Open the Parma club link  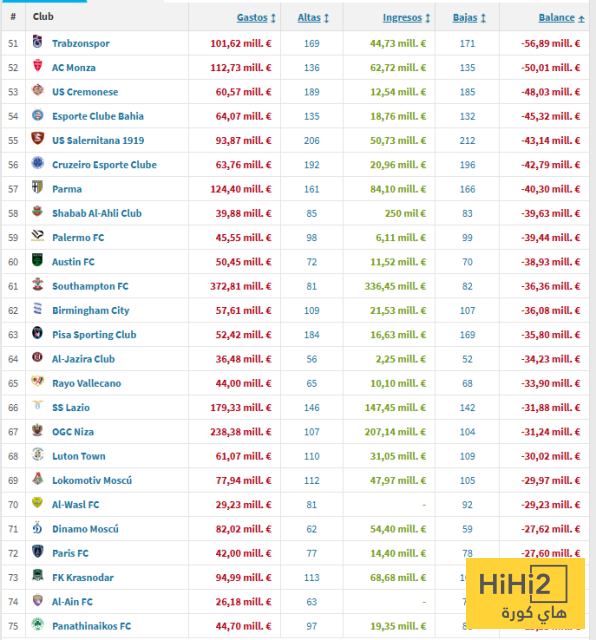[67, 189]
